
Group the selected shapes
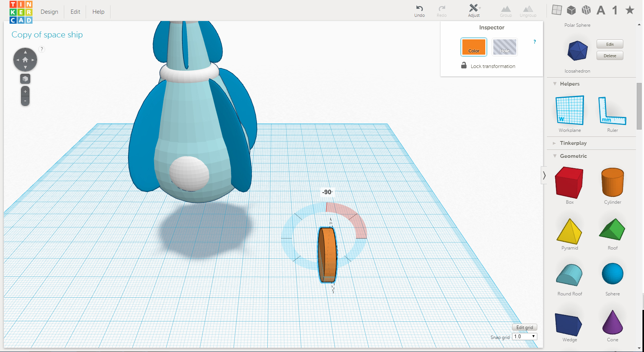(506, 11)
